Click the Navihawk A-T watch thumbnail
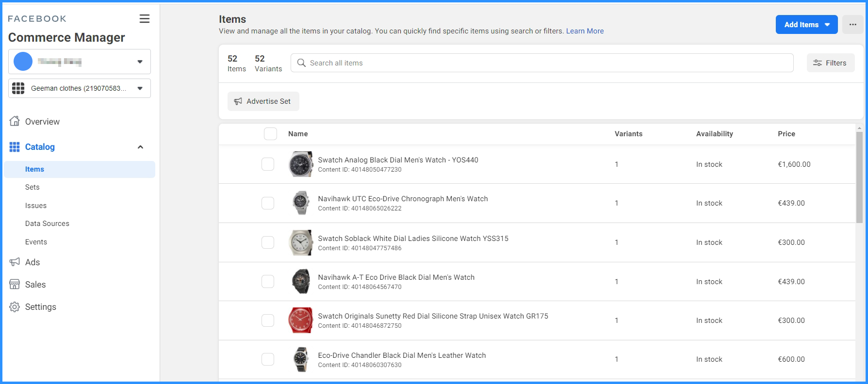 pos(301,281)
